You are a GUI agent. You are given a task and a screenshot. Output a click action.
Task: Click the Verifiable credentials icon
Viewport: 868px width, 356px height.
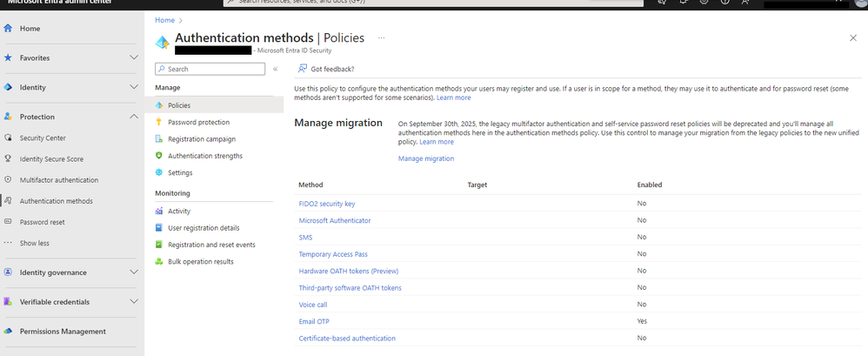coord(8,302)
